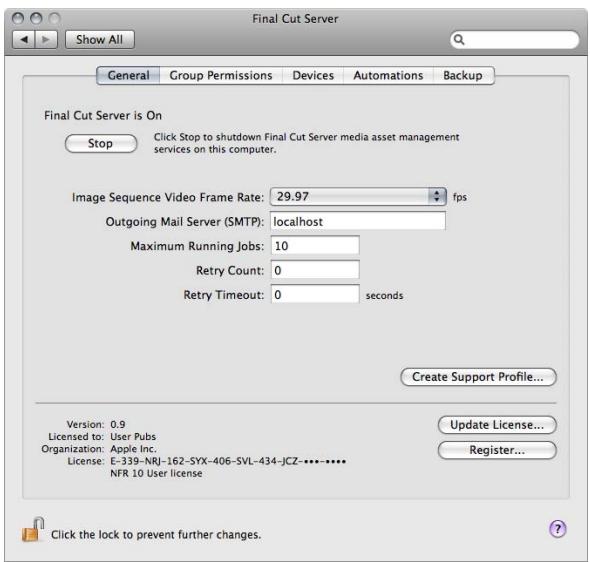This screenshot has height=562, width=590.
Task: Click the unlocked padlock icon
Action: pos(32,530)
